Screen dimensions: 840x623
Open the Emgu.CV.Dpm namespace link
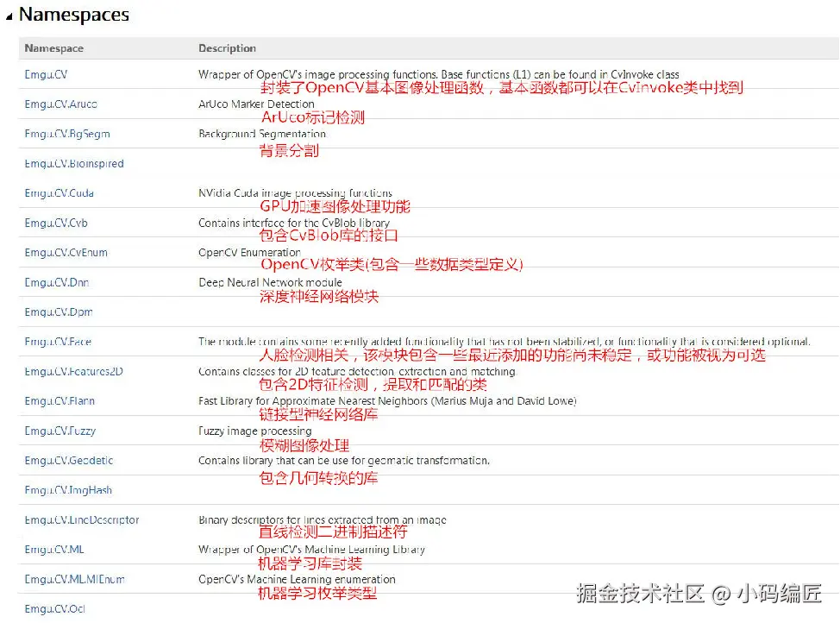pyautogui.click(x=59, y=312)
